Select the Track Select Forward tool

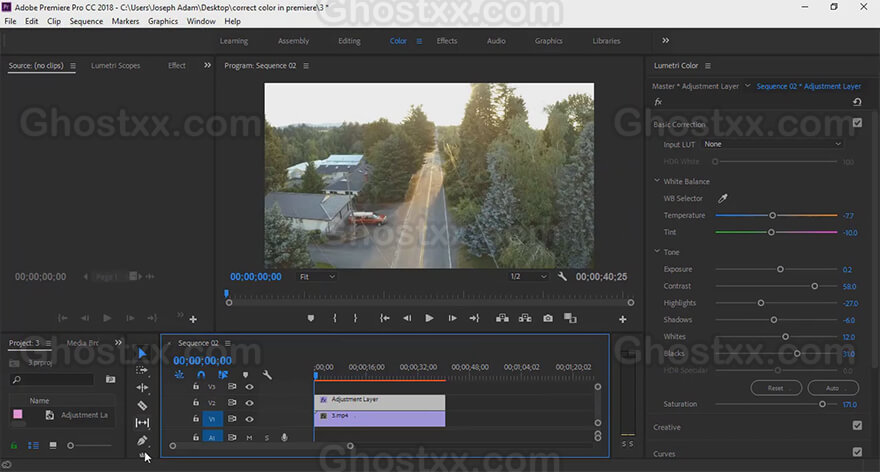tap(142, 370)
